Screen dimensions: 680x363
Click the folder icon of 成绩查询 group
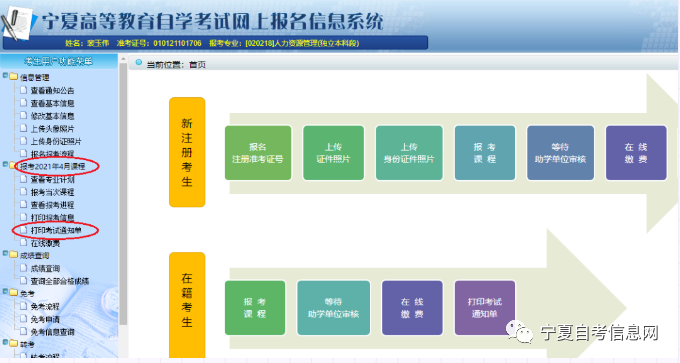pos(13,255)
